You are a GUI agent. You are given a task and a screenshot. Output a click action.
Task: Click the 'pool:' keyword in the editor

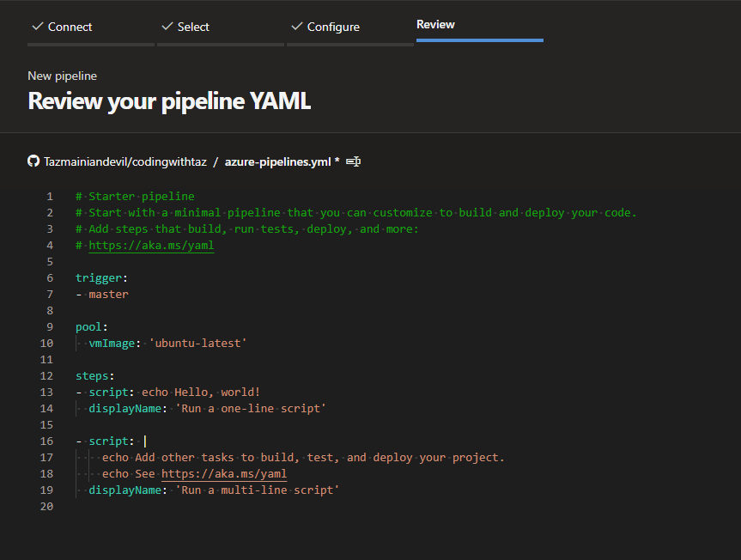[92, 327]
